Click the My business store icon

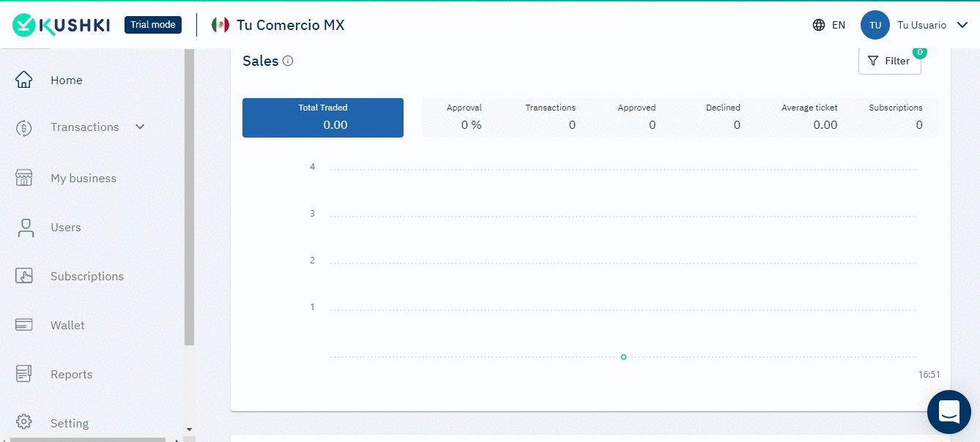tap(24, 178)
